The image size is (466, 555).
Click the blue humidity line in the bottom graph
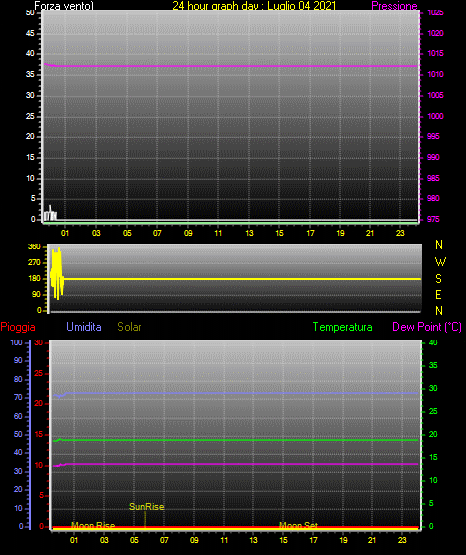(235, 393)
